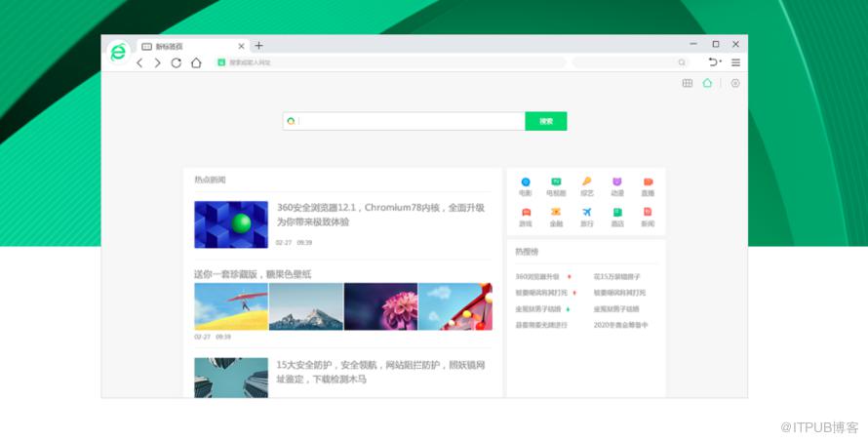
Task: Click the 热点新闻 section heading
Action: click(210, 180)
